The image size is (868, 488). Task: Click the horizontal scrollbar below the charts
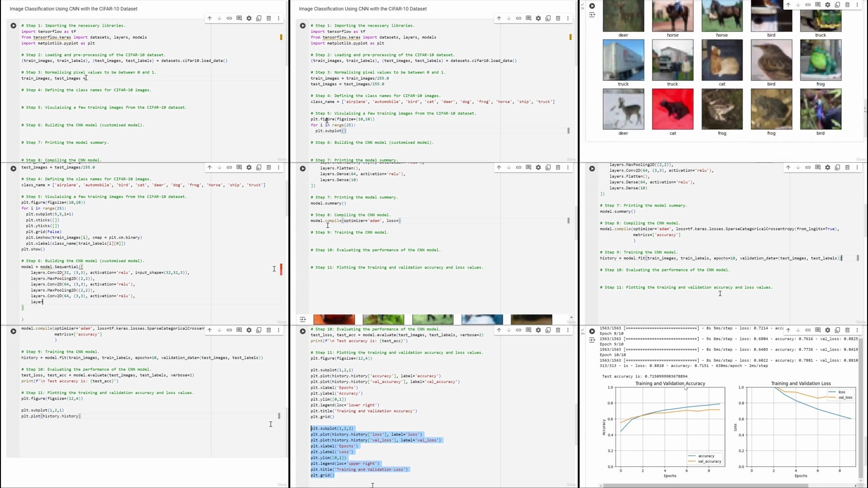pos(705,486)
